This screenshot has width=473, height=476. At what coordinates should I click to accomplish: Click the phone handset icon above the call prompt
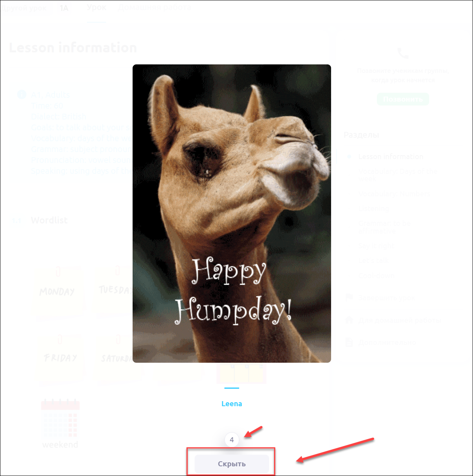point(403,54)
